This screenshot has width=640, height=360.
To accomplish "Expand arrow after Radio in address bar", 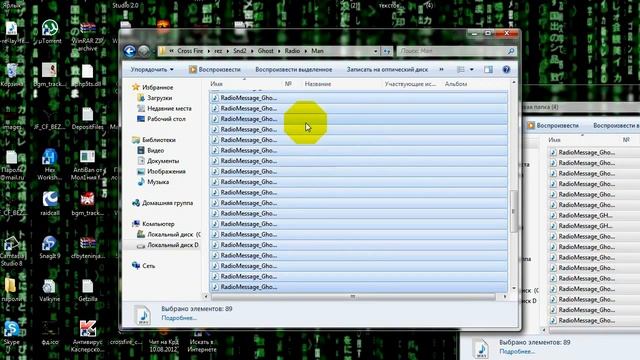I will 306,51.
